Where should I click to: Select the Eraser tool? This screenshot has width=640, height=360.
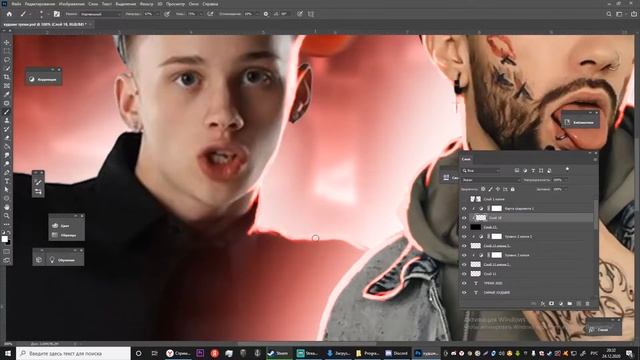(7, 138)
